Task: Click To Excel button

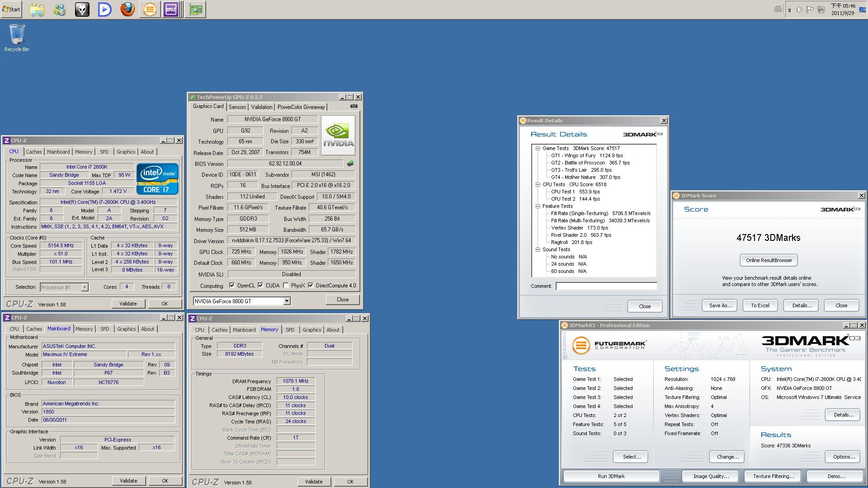Action: (x=760, y=305)
